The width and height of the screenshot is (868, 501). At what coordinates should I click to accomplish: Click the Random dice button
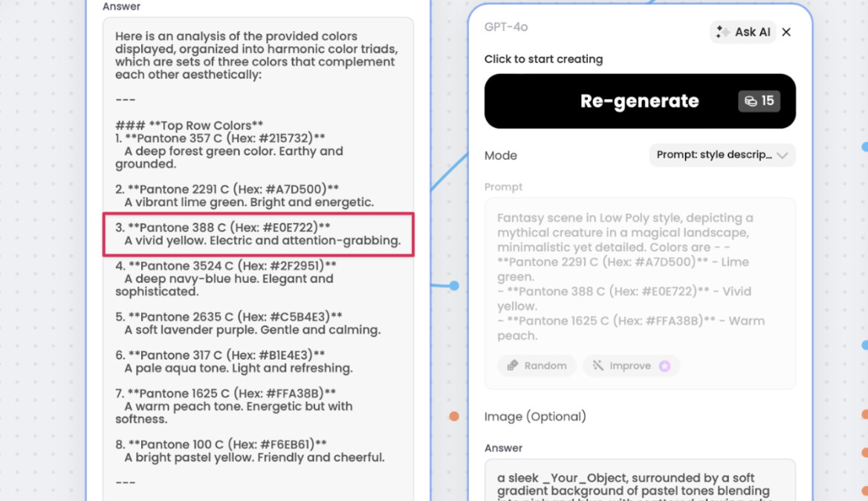[x=537, y=366]
